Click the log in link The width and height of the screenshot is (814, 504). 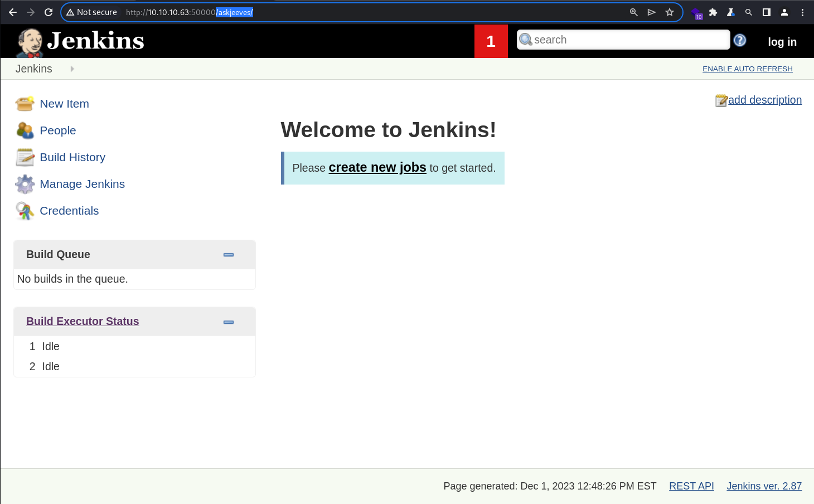[x=782, y=42]
